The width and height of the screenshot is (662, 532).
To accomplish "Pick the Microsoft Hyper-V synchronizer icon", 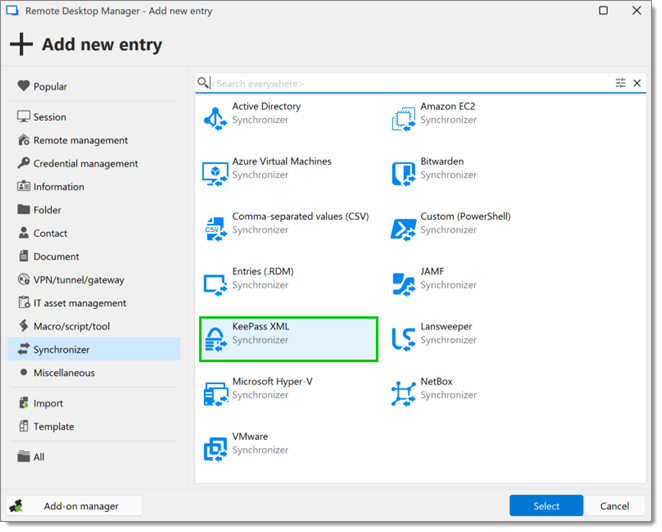I will 215,394.
